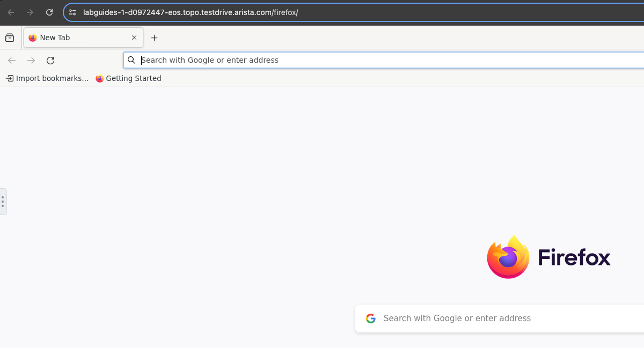The image size is (644, 348).
Task: Select the New Tab tab
Action: (x=75, y=38)
